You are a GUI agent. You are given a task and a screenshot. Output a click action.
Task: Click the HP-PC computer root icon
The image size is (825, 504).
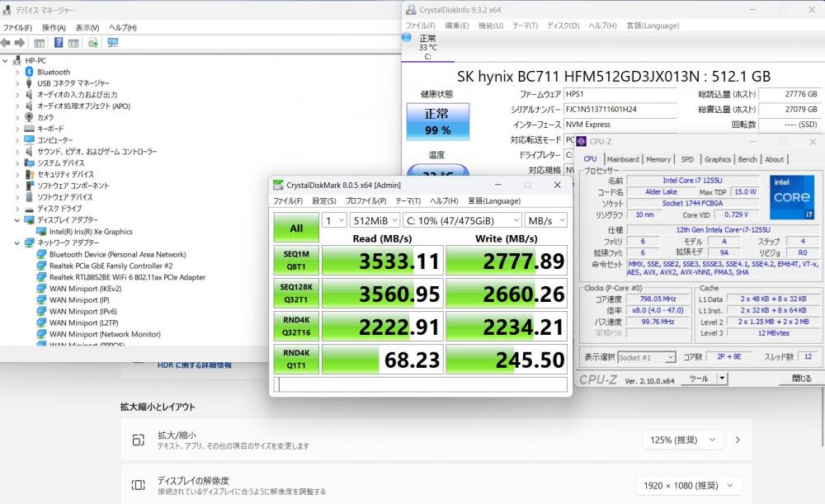pos(17,60)
